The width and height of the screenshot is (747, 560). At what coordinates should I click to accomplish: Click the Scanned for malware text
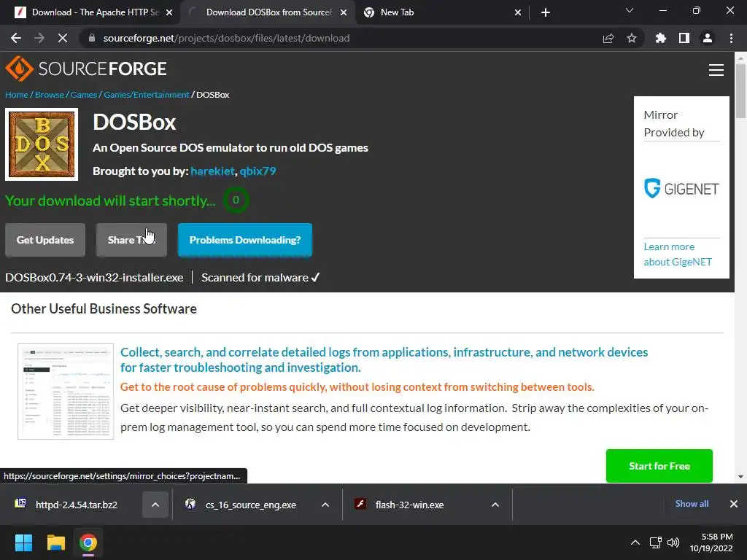(260, 278)
